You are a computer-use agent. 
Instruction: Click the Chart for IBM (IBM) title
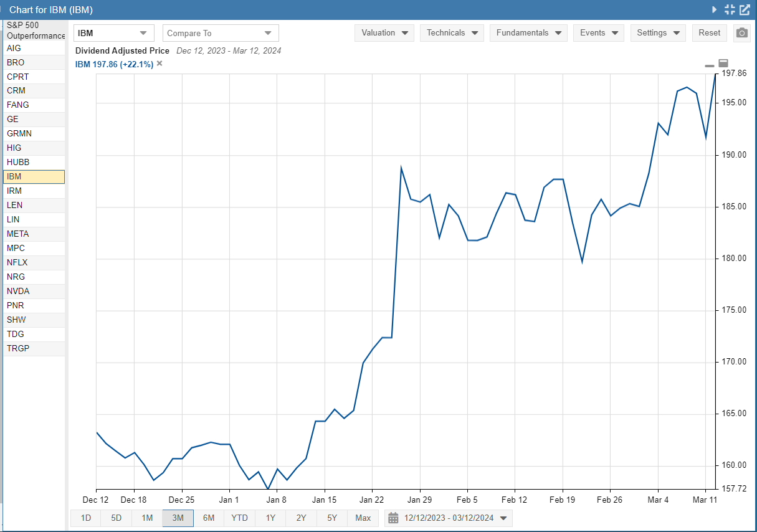52,10
